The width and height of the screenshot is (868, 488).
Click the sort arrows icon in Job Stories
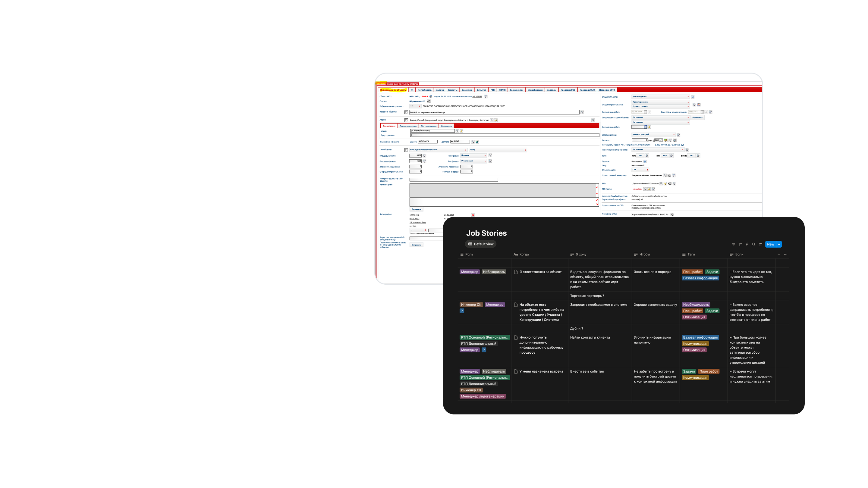740,244
